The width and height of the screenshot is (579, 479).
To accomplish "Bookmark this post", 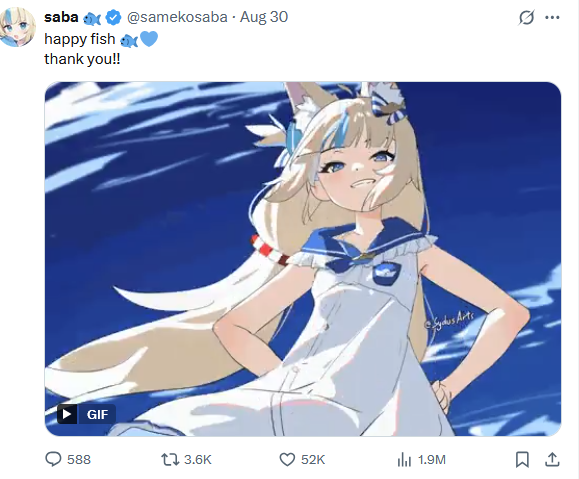I will point(522,459).
